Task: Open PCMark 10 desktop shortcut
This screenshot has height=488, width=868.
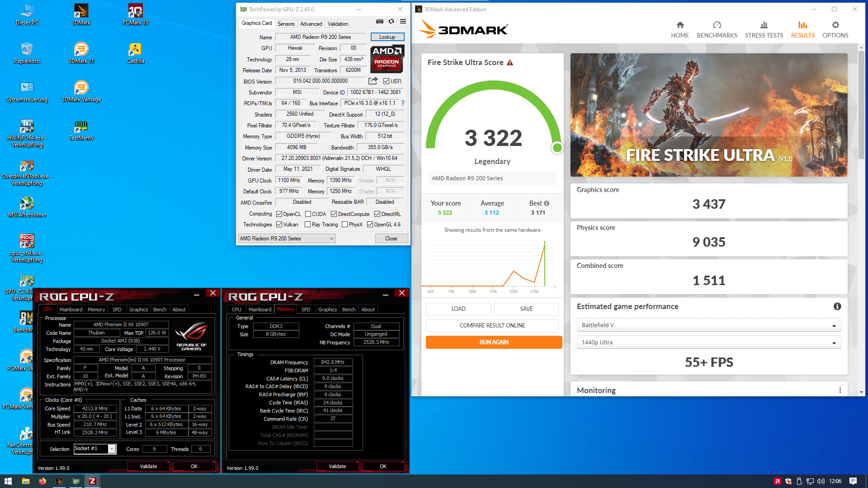Action: point(135,14)
